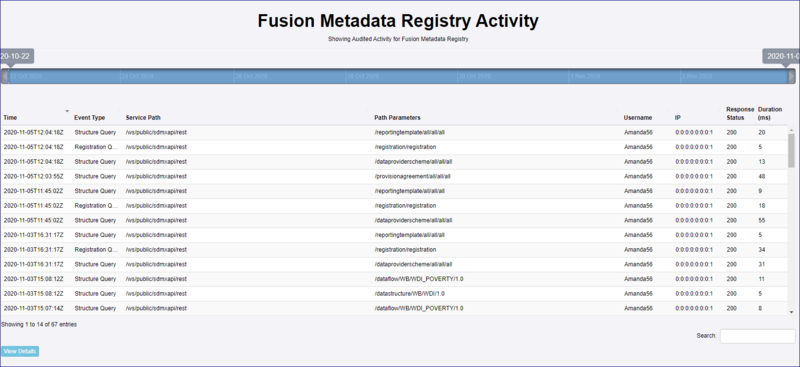Select the 11:45:02Z /registration/registration row
800x367 pixels.
[x=393, y=206]
